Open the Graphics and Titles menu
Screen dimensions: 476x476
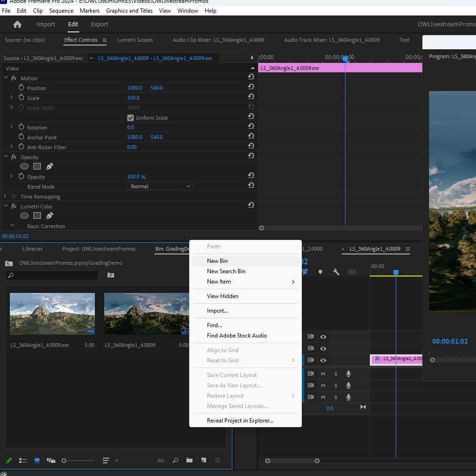click(x=129, y=11)
